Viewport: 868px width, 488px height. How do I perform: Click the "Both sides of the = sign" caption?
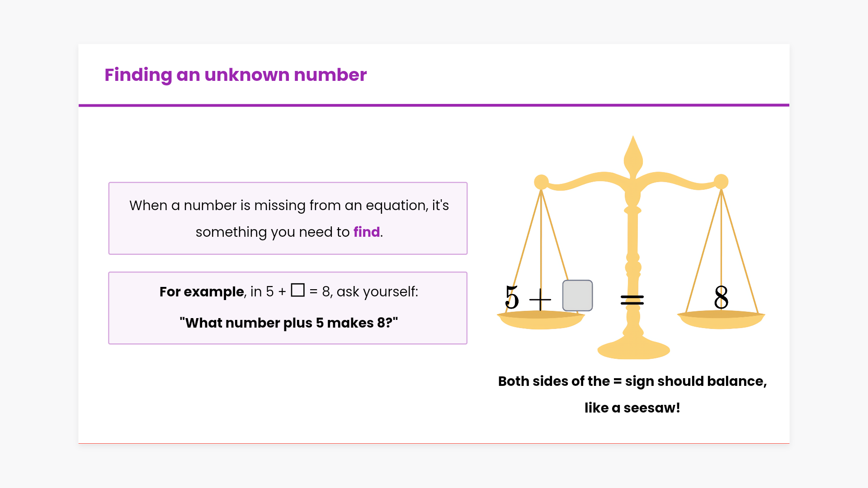pyautogui.click(x=632, y=381)
